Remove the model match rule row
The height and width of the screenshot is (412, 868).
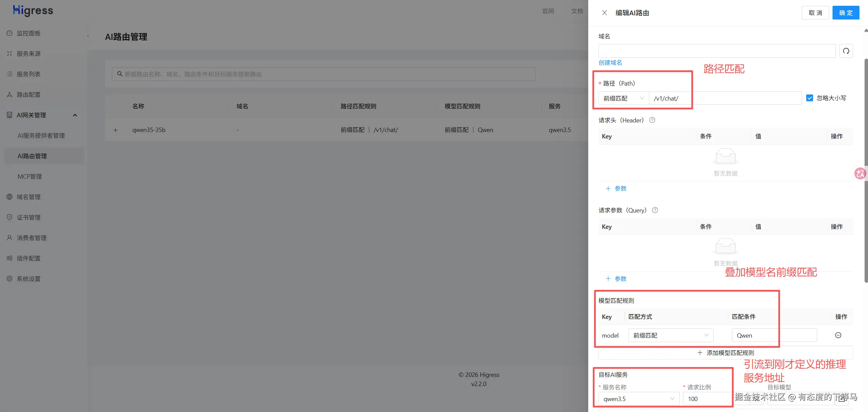coord(838,335)
